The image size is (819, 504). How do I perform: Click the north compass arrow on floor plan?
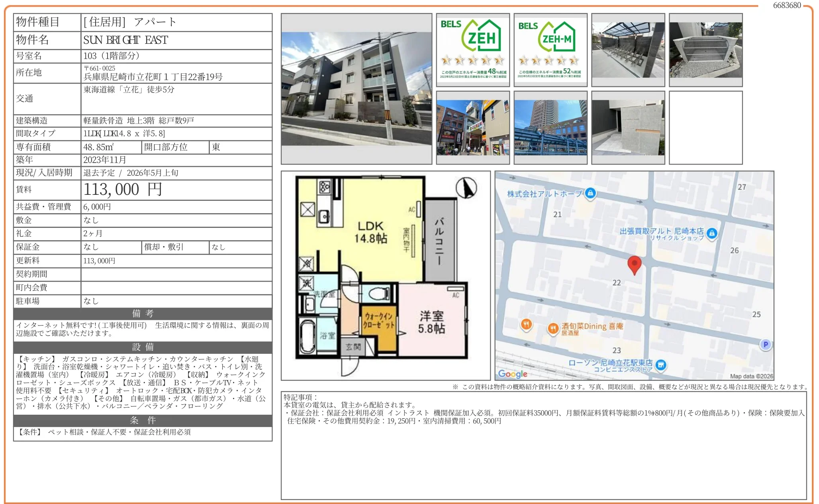(466, 188)
